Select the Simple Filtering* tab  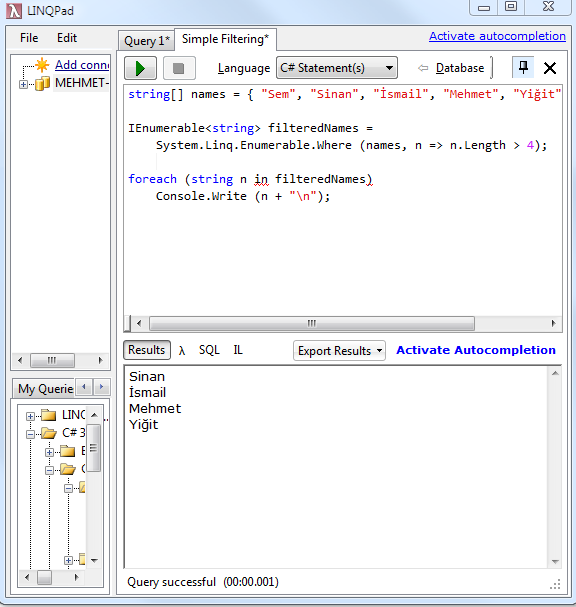225,39
